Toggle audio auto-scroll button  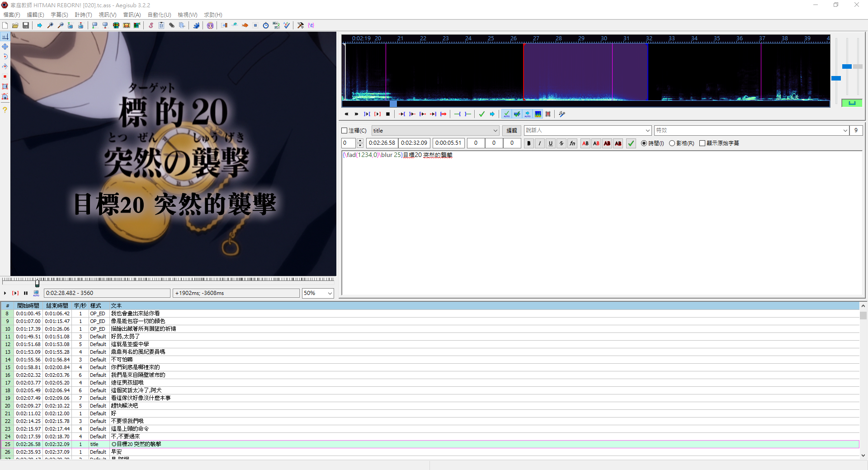[x=527, y=114]
